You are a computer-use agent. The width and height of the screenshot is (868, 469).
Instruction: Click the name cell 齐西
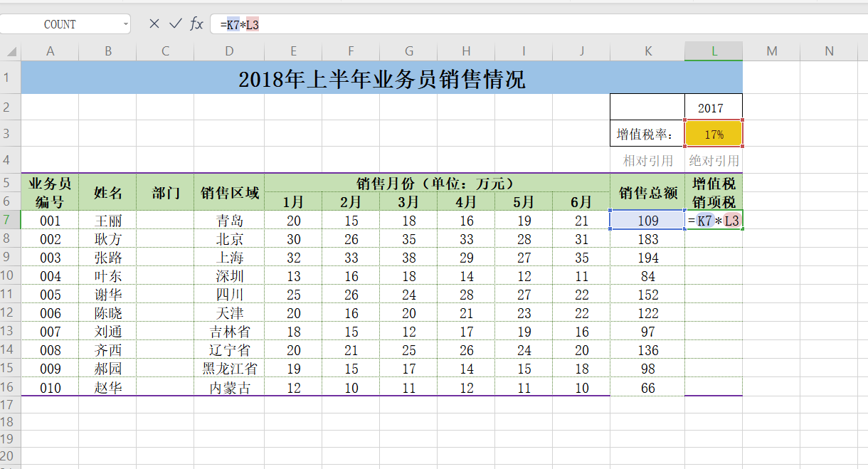(107, 350)
